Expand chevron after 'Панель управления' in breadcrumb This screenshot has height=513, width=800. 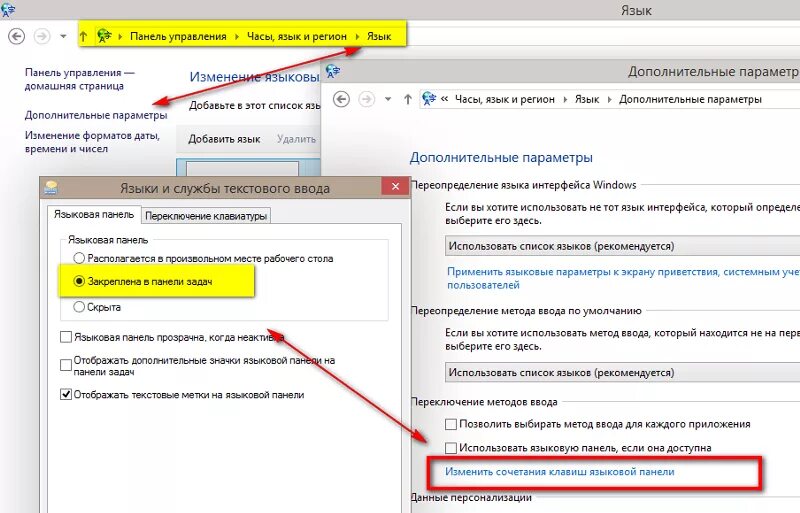point(237,36)
